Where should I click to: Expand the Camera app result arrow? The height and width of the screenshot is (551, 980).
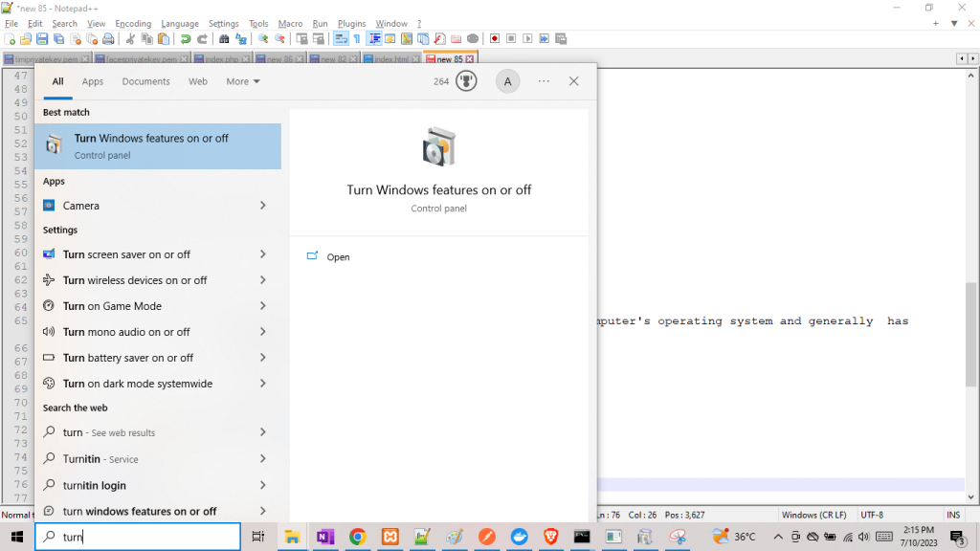click(262, 206)
